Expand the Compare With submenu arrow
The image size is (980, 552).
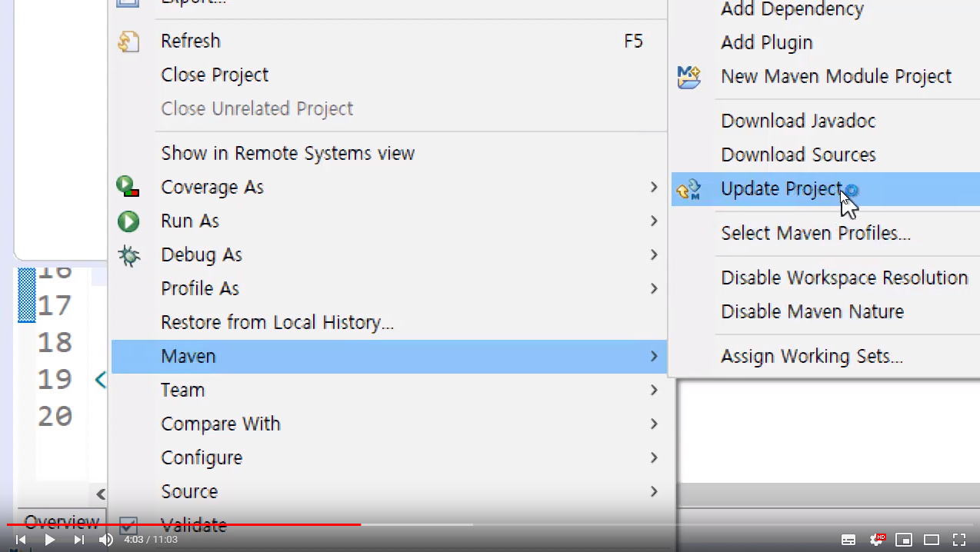(653, 424)
